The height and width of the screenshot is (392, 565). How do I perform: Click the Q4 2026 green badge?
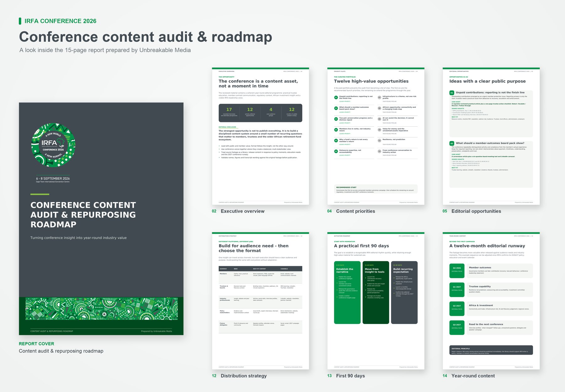click(457, 271)
